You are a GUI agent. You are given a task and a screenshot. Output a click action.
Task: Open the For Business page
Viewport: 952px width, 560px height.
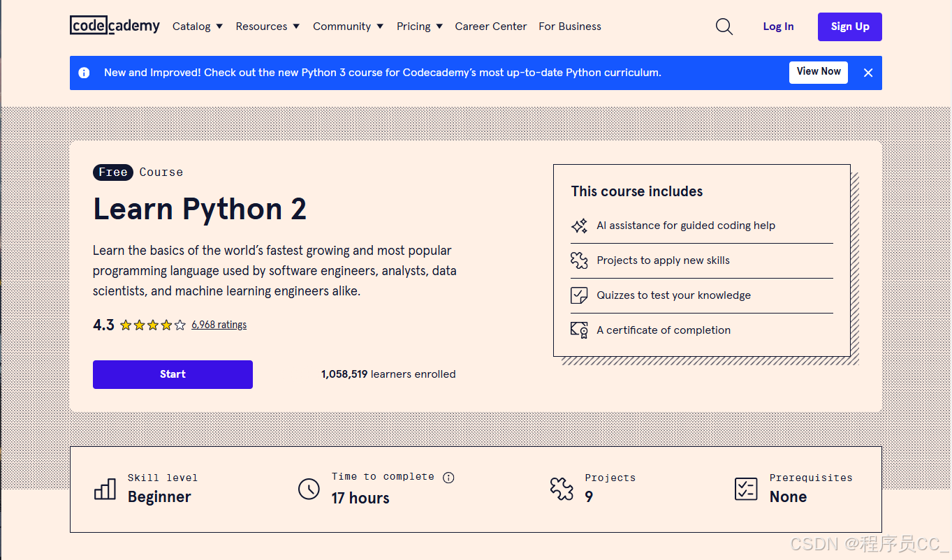pos(570,27)
